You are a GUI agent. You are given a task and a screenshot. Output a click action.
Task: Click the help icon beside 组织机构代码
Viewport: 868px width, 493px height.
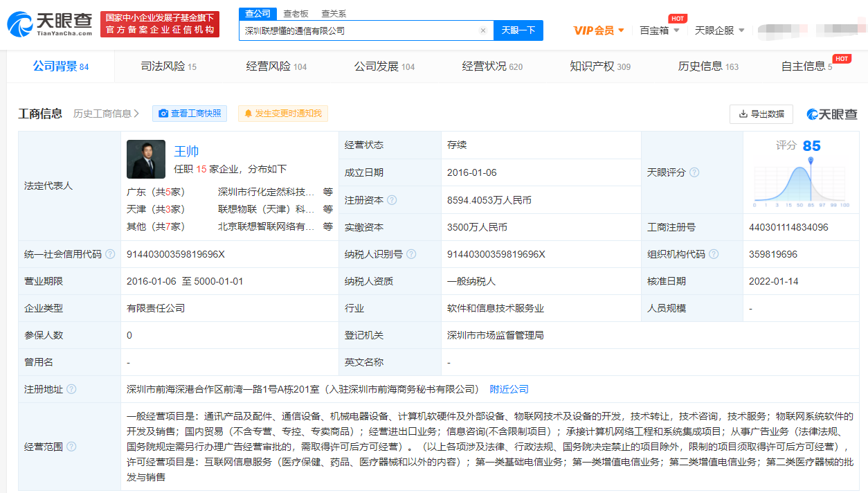714,254
